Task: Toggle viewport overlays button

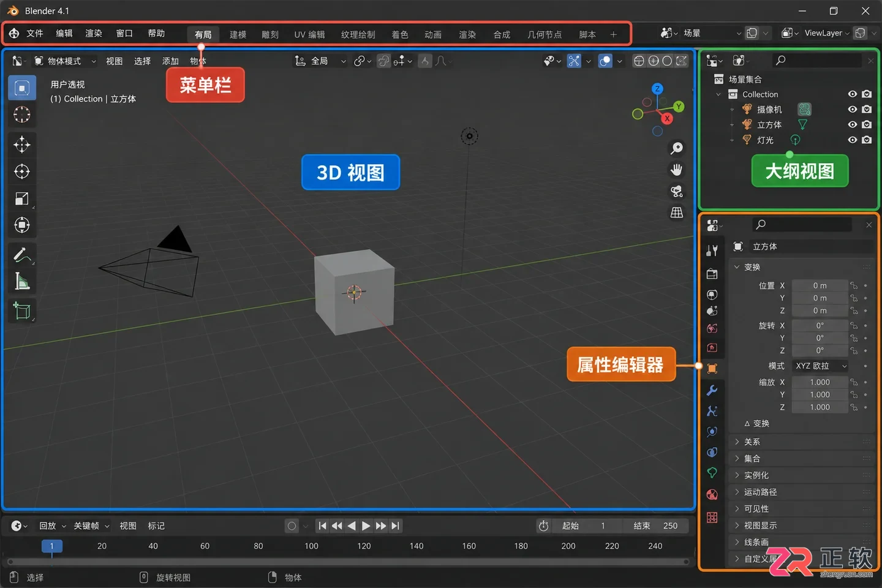Action: coord(605,61)
